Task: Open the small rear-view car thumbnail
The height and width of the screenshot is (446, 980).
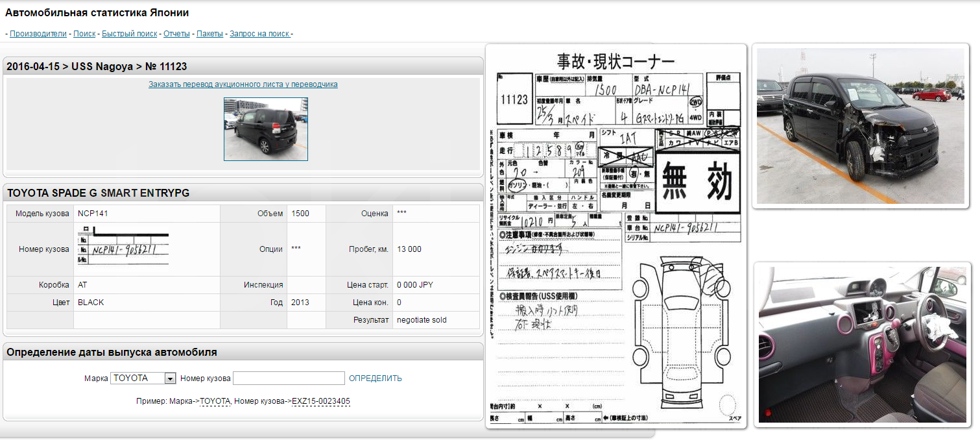Action: point(266,129)
